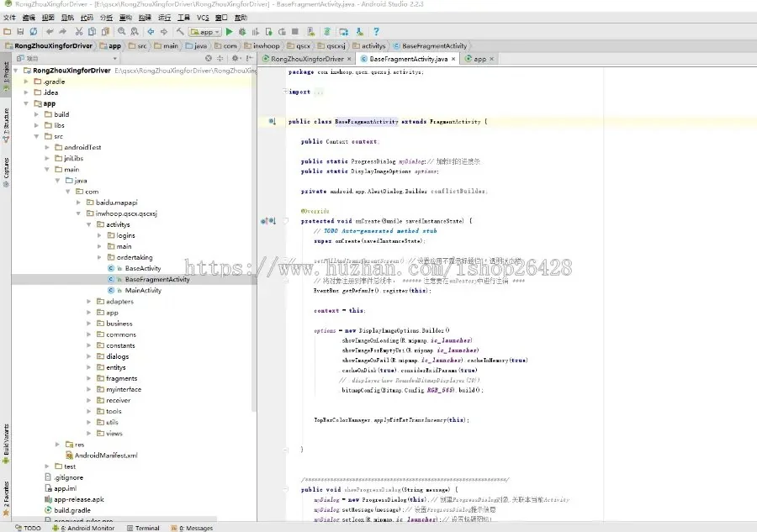Run the app with the green play icon
Screen dimensions: 757x532
pyautogui.click(x=229, y=31)
